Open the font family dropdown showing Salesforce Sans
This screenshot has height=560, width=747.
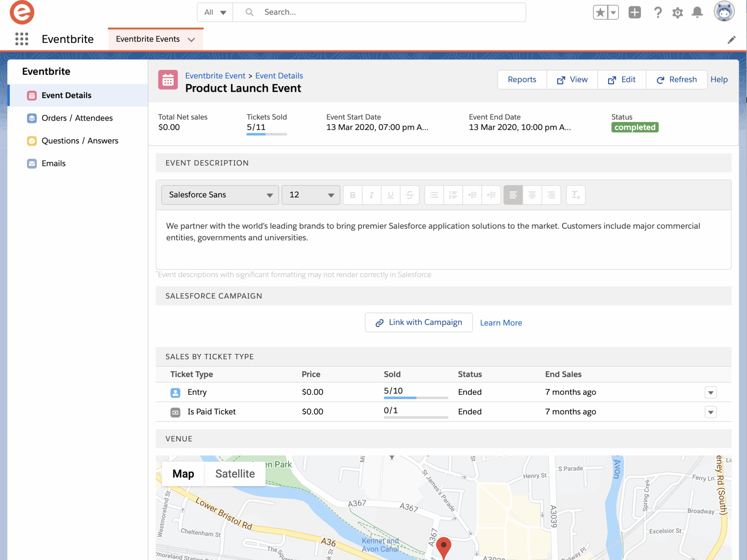tap(219, 195)
